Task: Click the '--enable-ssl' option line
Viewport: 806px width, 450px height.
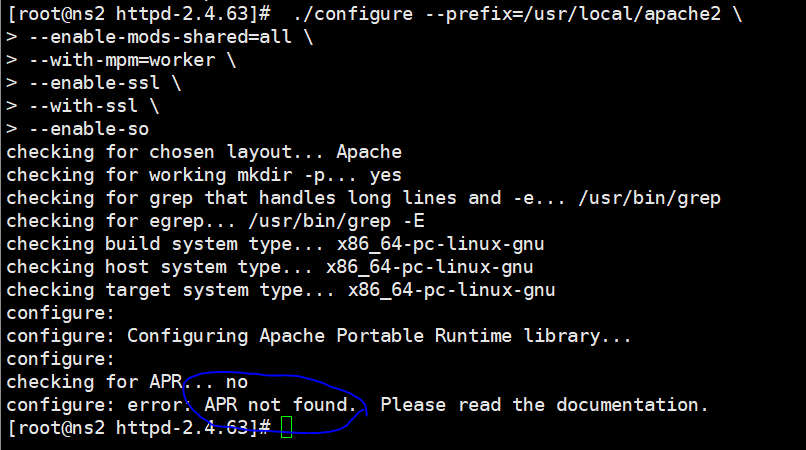Action: 94,83
